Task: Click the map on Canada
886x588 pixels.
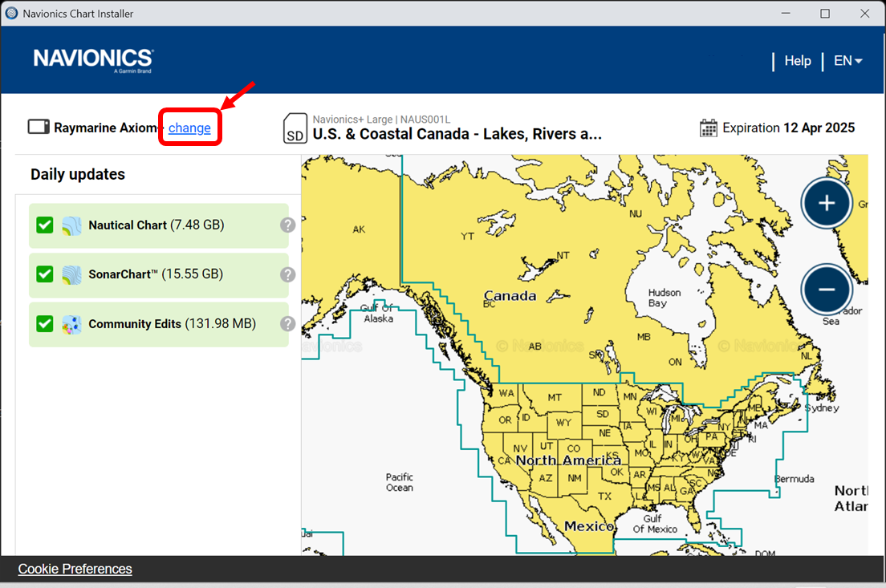Action: [x=510, y=295]
